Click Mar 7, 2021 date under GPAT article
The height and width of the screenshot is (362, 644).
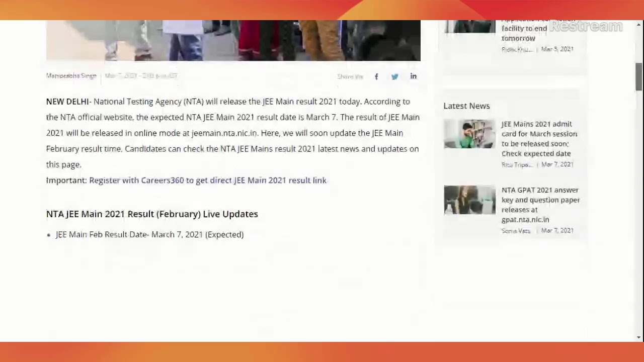pos(557,230)
